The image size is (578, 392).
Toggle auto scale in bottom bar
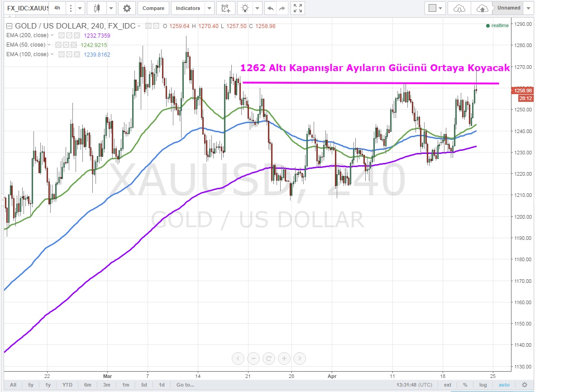(504, 385)
